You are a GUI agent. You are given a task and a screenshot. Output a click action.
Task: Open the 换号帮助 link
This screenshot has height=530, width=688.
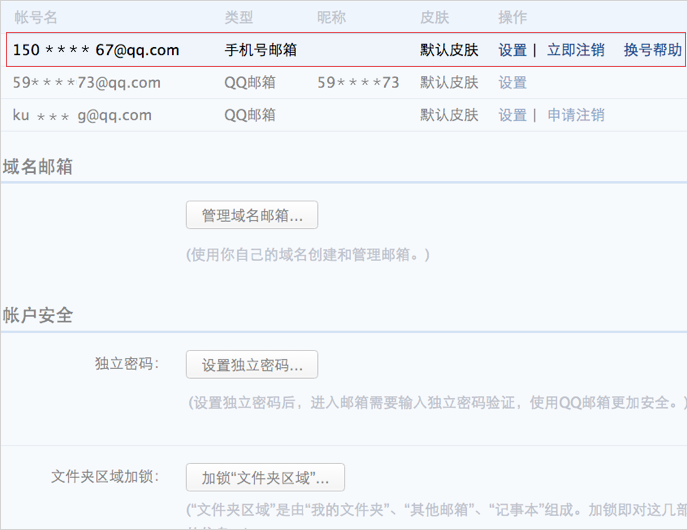tap(652, 50)
